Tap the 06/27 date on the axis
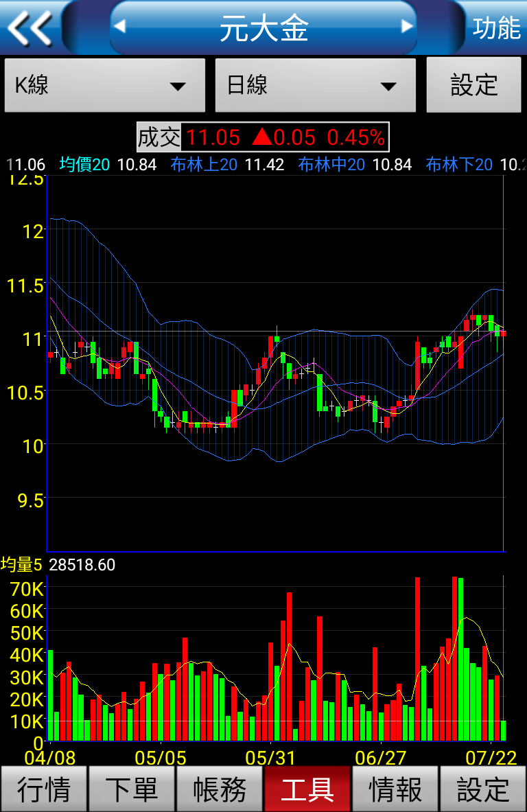Screen dimensions: 527x812 point(380,758)
